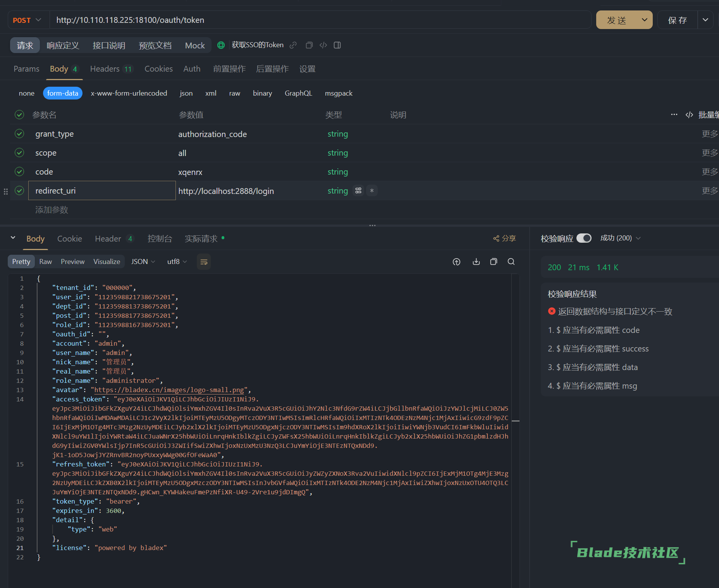Toggle the side panel layout icon

tap(337, 45)
